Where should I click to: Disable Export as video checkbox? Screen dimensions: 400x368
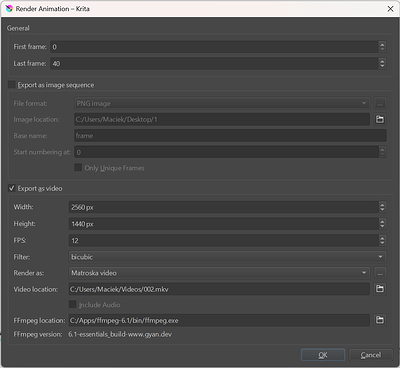[12, 188]
